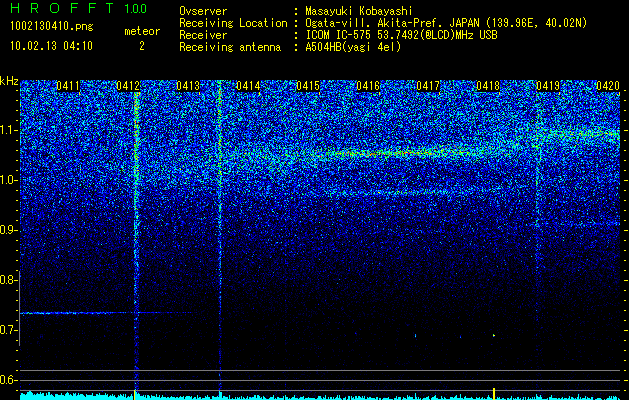
Task: Click the 0414 time marker
Action: 248,86
